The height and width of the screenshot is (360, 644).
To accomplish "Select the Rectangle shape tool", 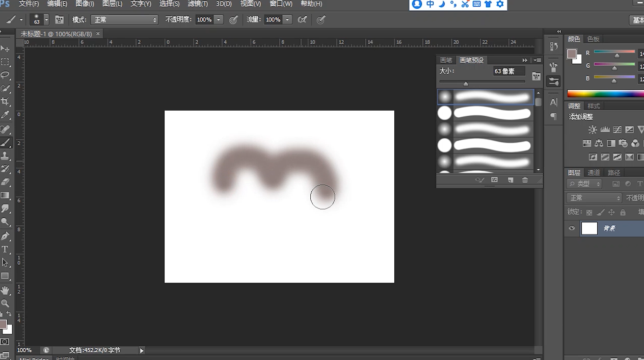I will pyautogui.click(x=5, y=276).
